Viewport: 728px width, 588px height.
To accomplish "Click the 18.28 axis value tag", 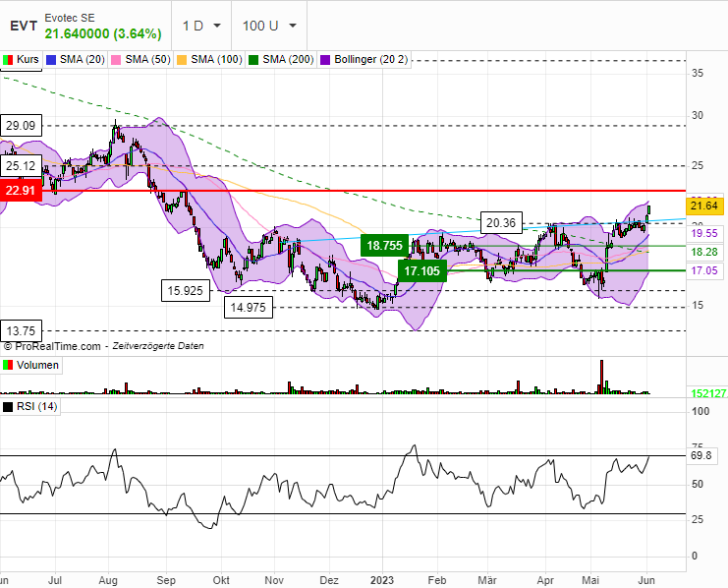I will 704,252.
